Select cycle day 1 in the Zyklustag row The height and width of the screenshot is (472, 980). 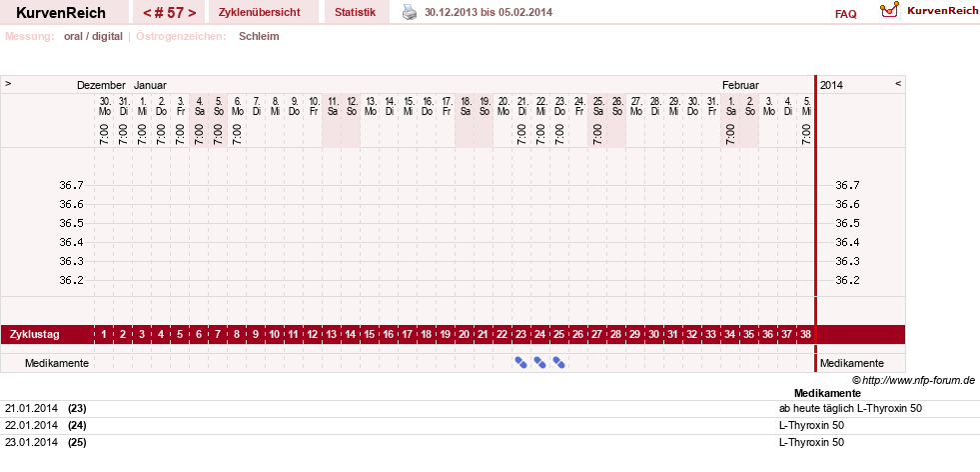click(x=104, y=335)
